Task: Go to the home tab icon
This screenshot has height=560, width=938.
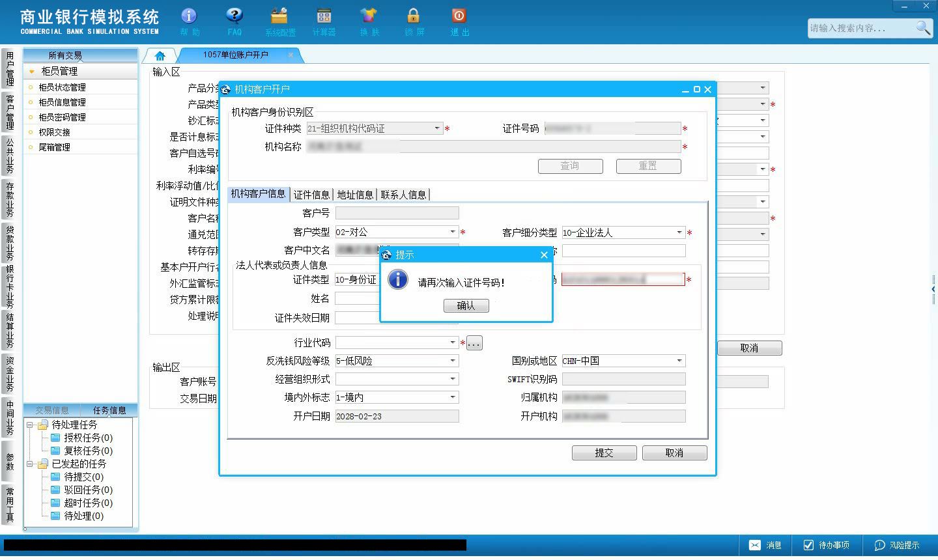Action: [160, 55]
